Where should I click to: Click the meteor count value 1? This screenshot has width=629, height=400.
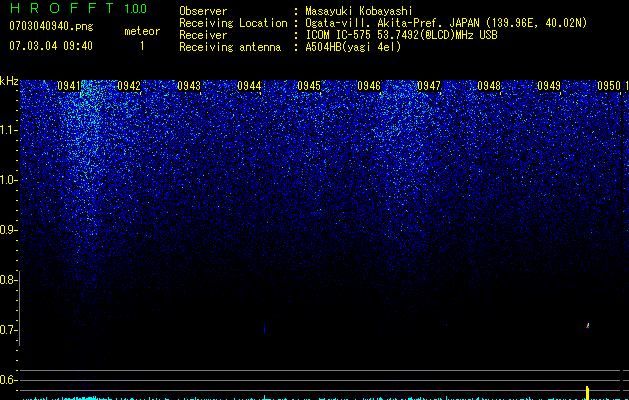point(142,46)
